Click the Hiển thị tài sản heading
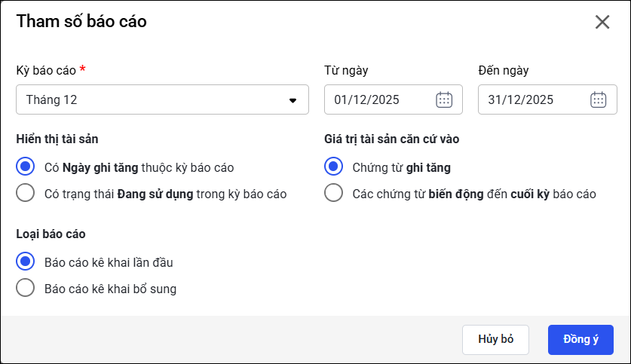Viewport: 631px width, 364px height. pos(57,139)
